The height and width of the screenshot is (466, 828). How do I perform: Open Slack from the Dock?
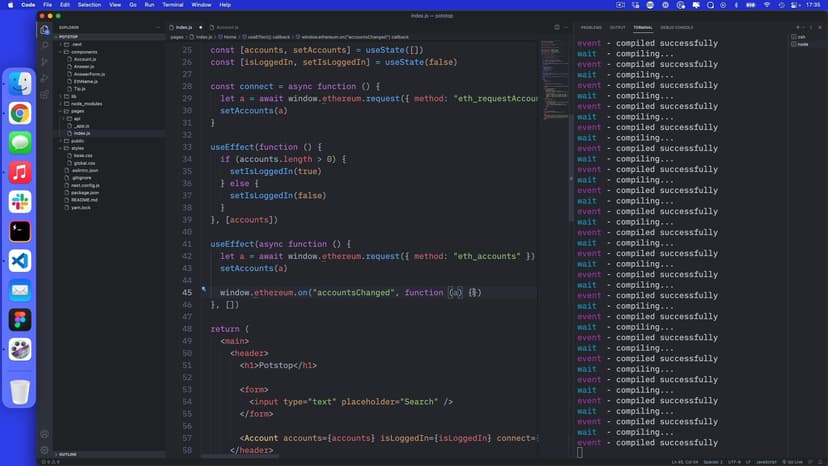[20, 202]
